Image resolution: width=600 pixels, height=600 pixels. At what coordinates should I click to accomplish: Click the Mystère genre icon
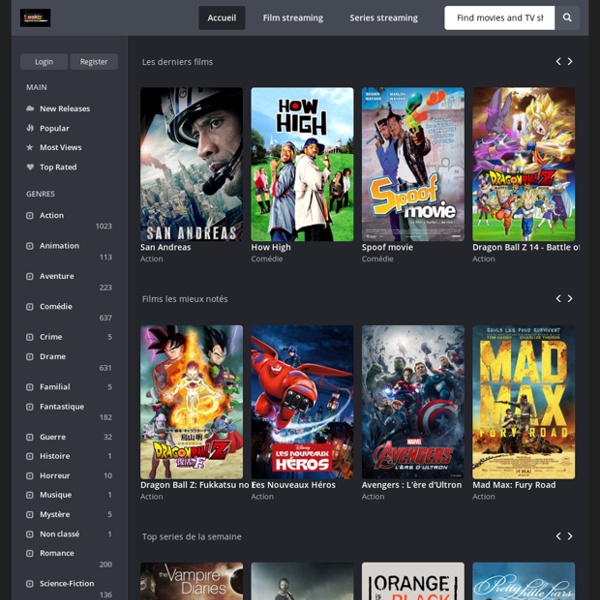pos(29,514)
